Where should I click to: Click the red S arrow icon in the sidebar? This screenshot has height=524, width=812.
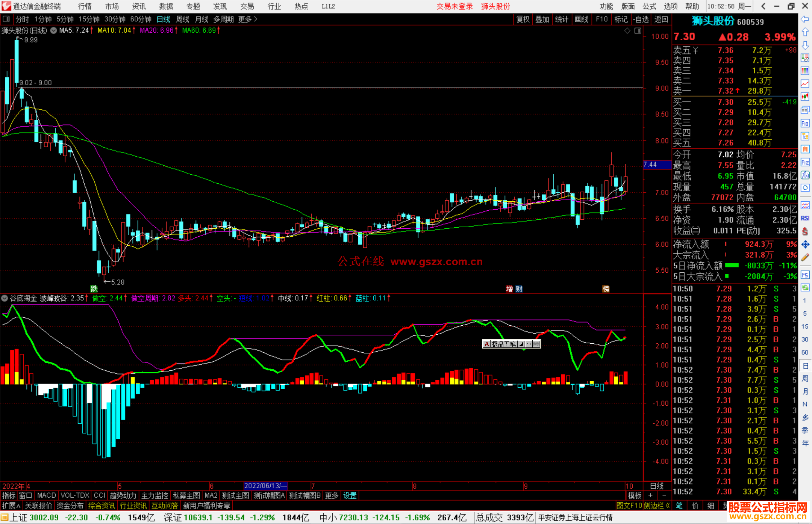(x=805, y=231)
